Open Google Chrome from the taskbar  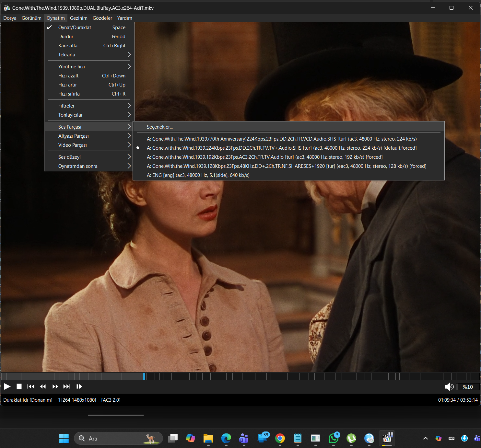pyautogui.click(x=280, y=438)
